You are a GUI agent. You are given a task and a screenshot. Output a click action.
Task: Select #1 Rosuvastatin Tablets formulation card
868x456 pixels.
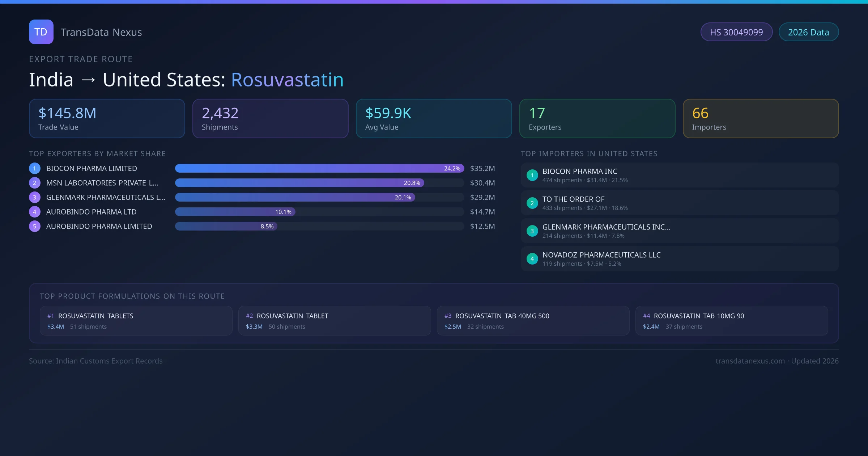pyautogui.click(x=136, y=321)
